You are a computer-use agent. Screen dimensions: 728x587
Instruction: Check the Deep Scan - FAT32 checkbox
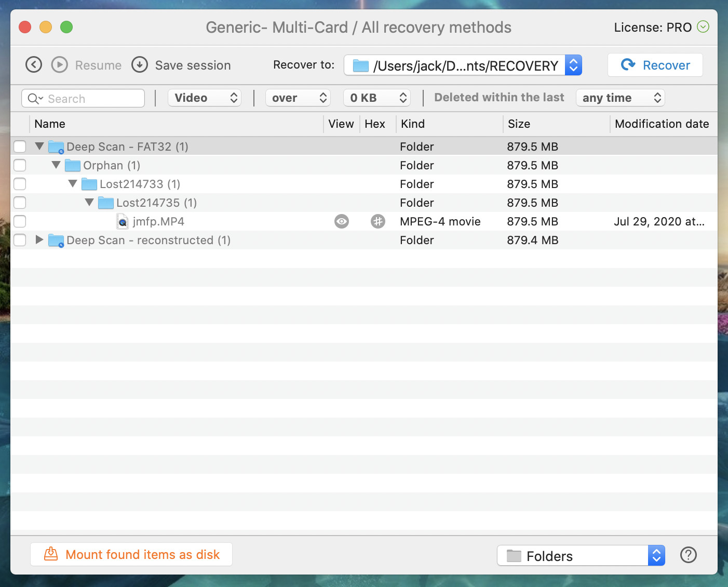tap(20, 146)
